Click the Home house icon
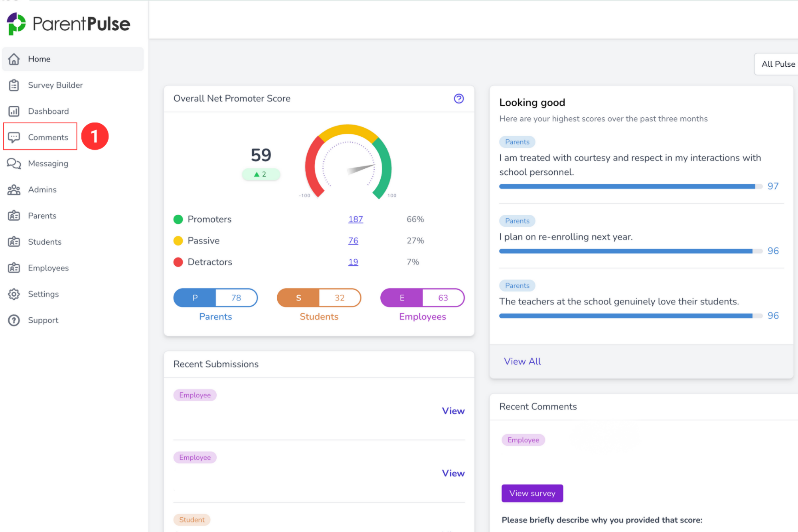 [14, 59]
